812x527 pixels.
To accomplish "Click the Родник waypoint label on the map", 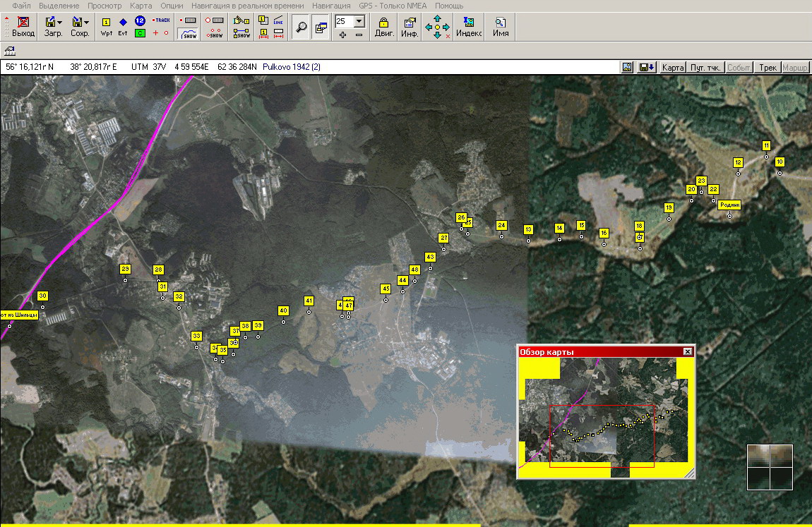I will [729, 205].
